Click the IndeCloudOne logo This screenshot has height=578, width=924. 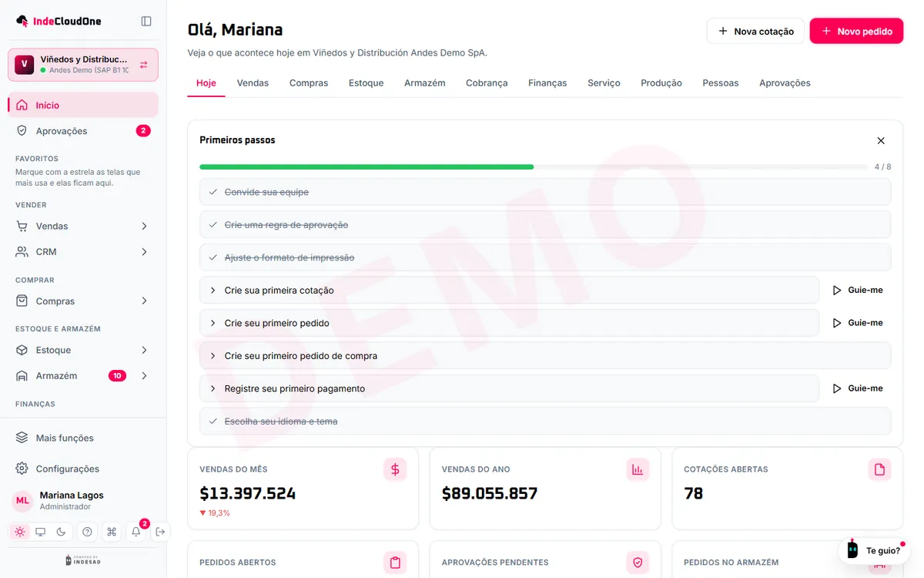point(59,21)
